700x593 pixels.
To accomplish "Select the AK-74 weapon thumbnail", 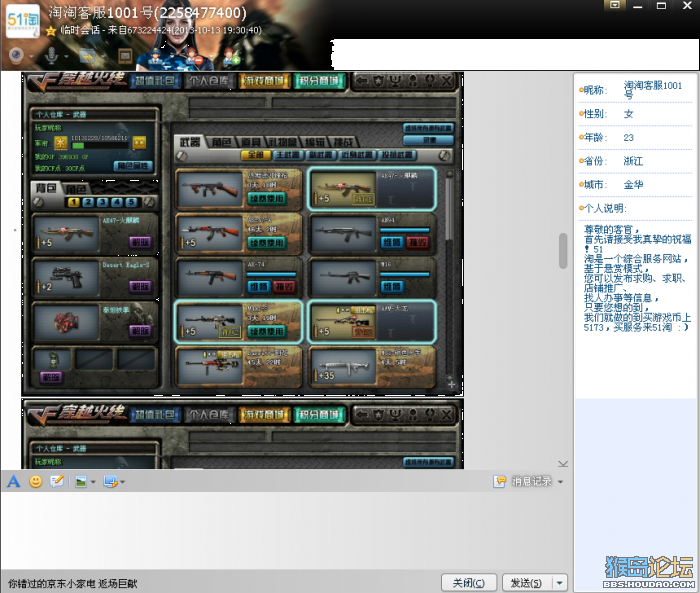I will tap(210, 278).
